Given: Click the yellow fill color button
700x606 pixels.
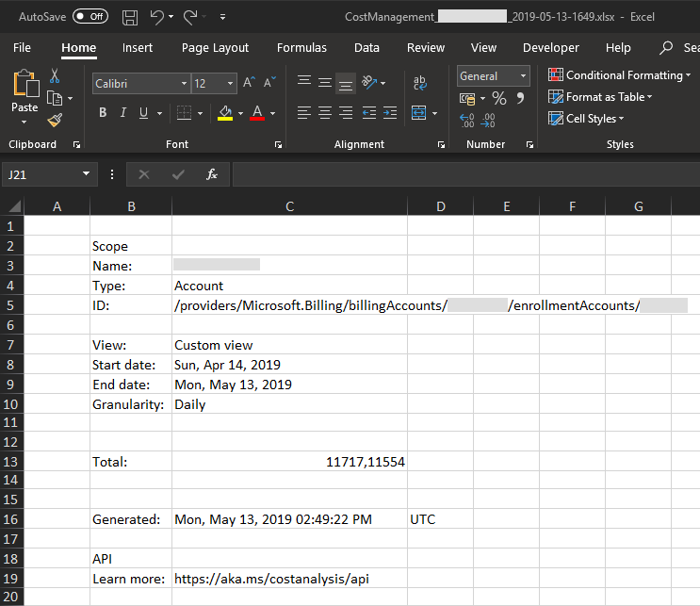Looking at the screenshot, I should coord(225,113).
